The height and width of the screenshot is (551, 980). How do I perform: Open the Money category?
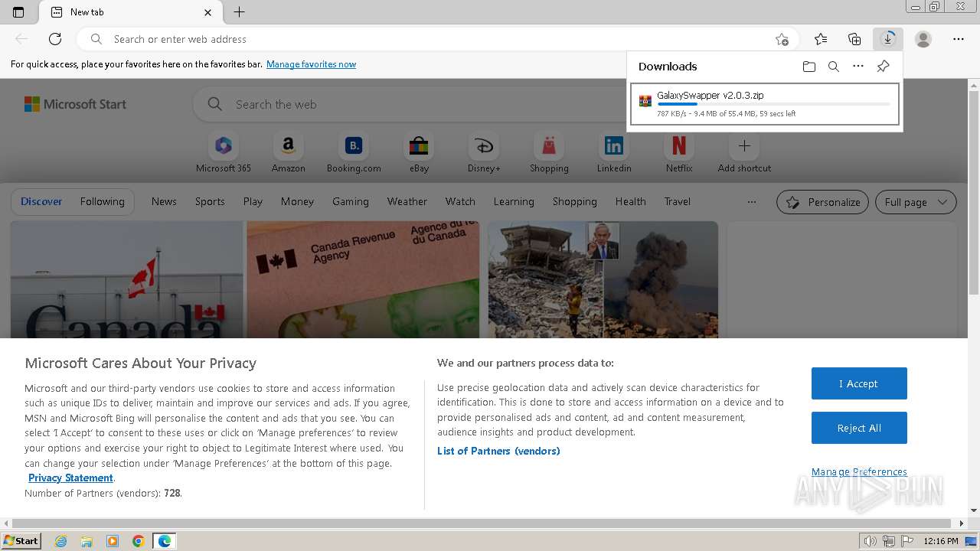[x=297, y=201]
